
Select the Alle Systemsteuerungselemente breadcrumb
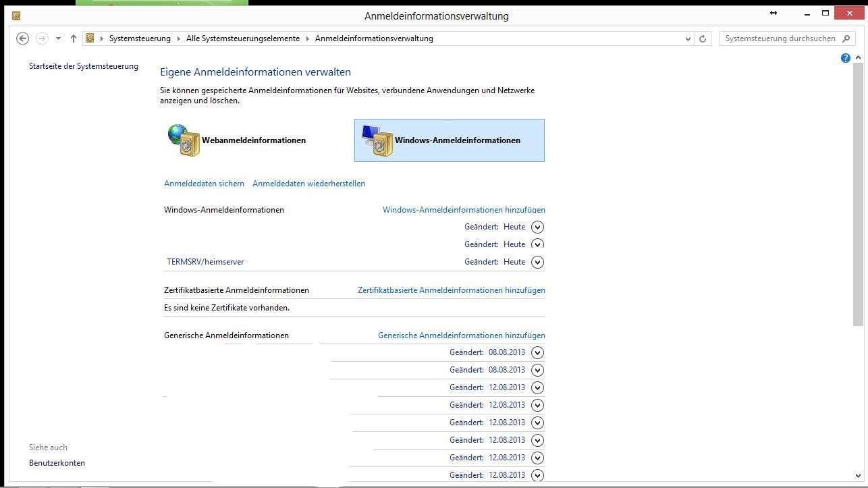click(x=243, y=38)
